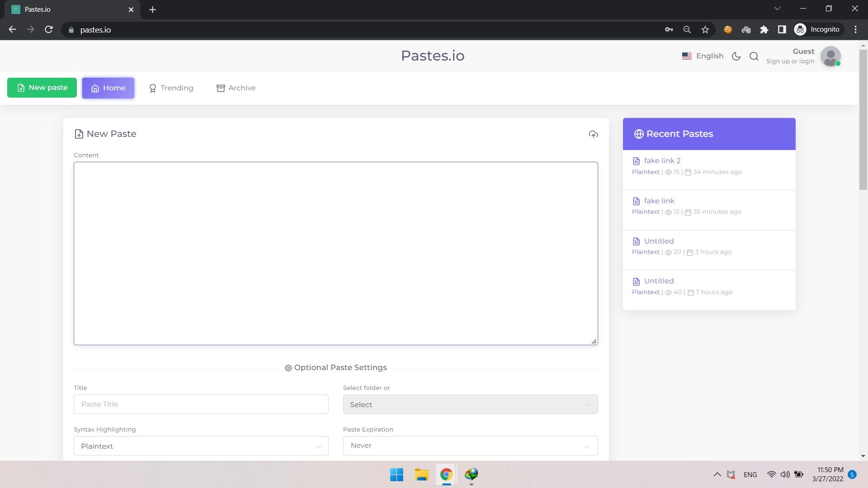Click the bookmark star in the address bar
This screenshot has height=488, width=868.
coord(704,29)
